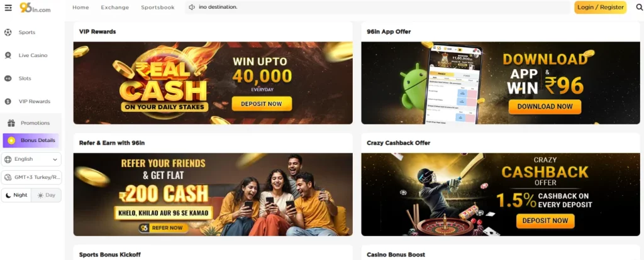
Task: Click Download Now on the app offer banner
Action: (x=545, y=107)
